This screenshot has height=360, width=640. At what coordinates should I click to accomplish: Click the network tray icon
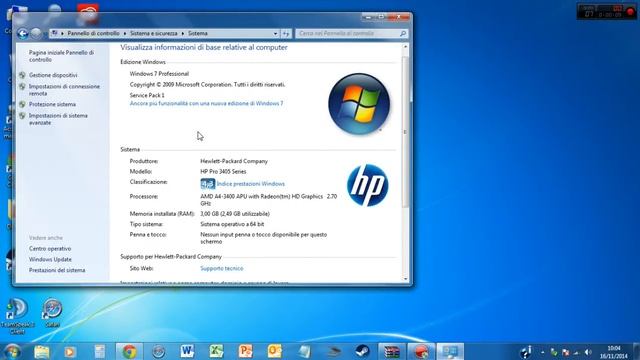576,352
